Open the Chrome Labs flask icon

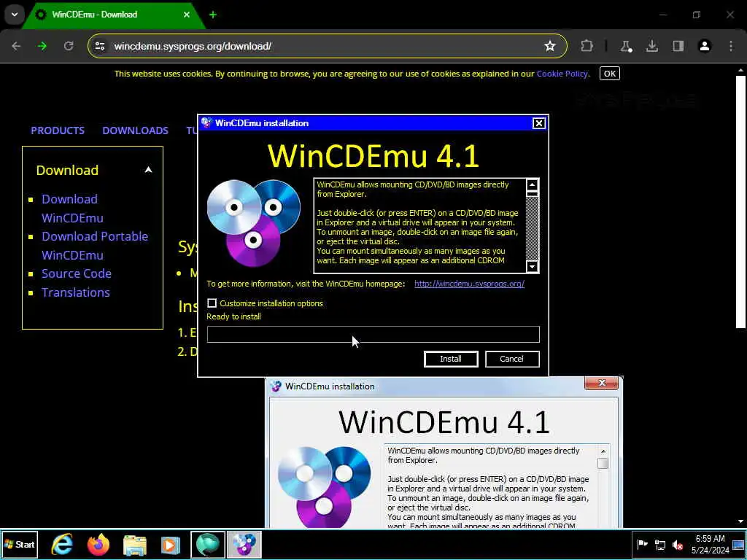pos(625,46)
